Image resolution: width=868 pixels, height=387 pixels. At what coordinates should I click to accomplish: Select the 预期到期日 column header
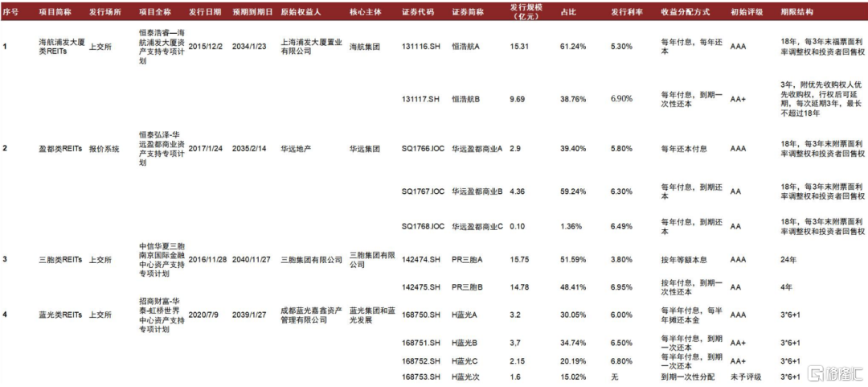(252, 11)
